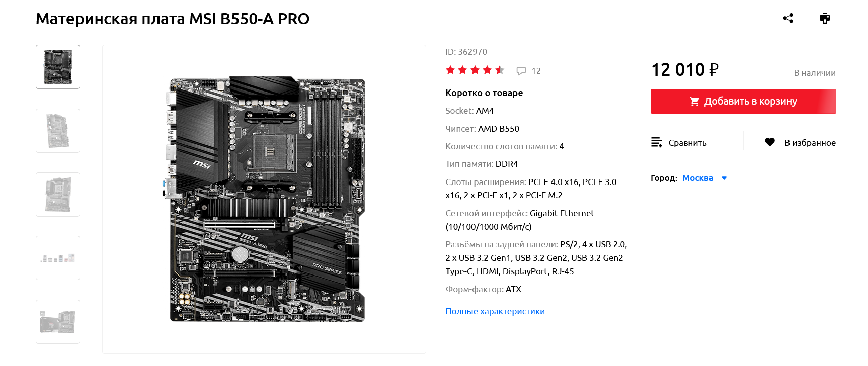Image resolution: width=868 pixels, height=366 pixels.
Task: Click the main motherboard product image
Action: (264, 200)
